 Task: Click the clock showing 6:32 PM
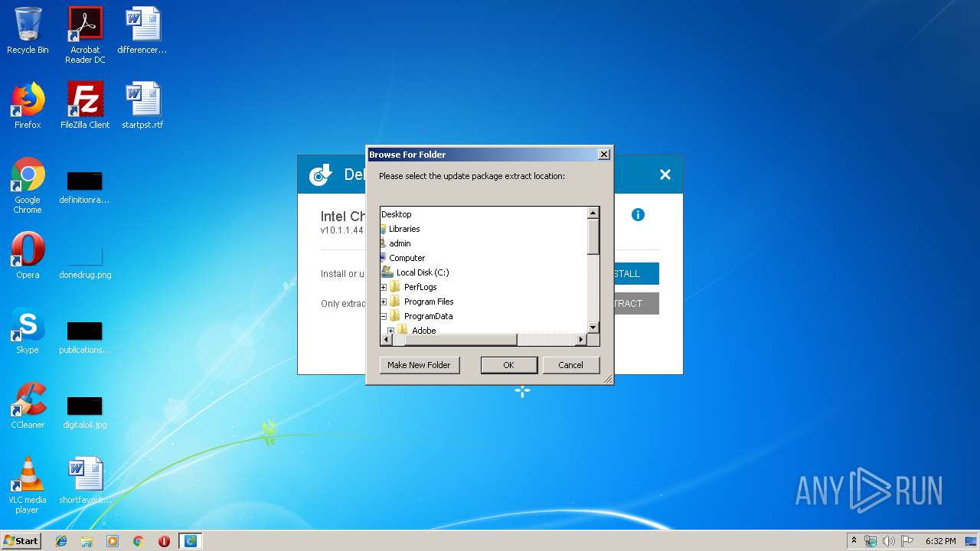click(x=940, y=541)
